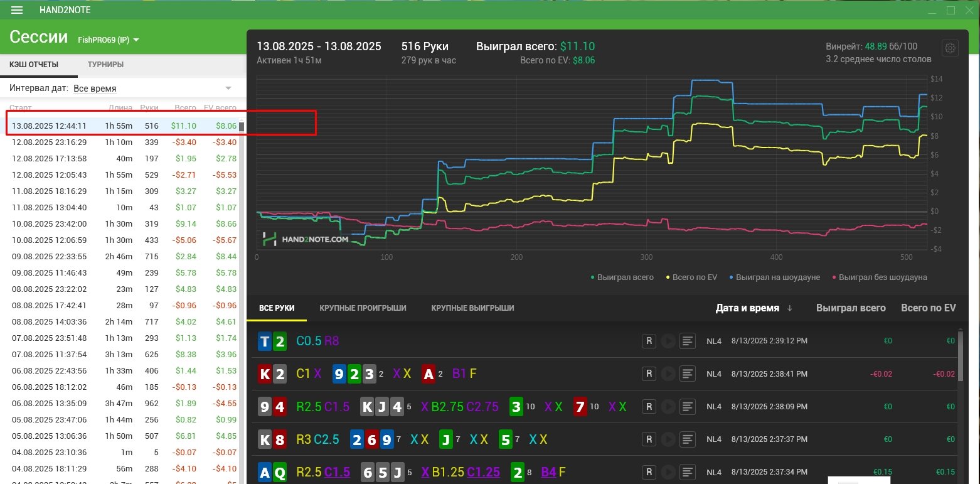
Task: Select the КРУПНЫЕ ВЫИГРЫШИ tab
Action: tap(472, 308)
